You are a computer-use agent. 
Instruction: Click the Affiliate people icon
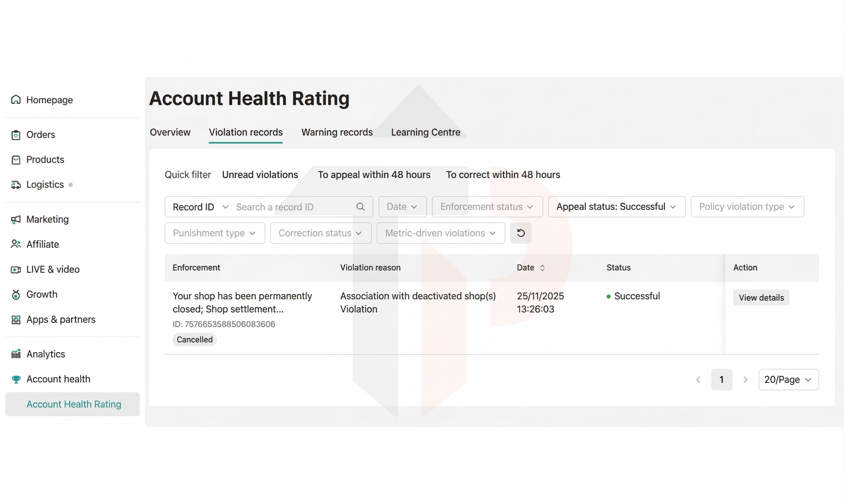coord(16,244)
